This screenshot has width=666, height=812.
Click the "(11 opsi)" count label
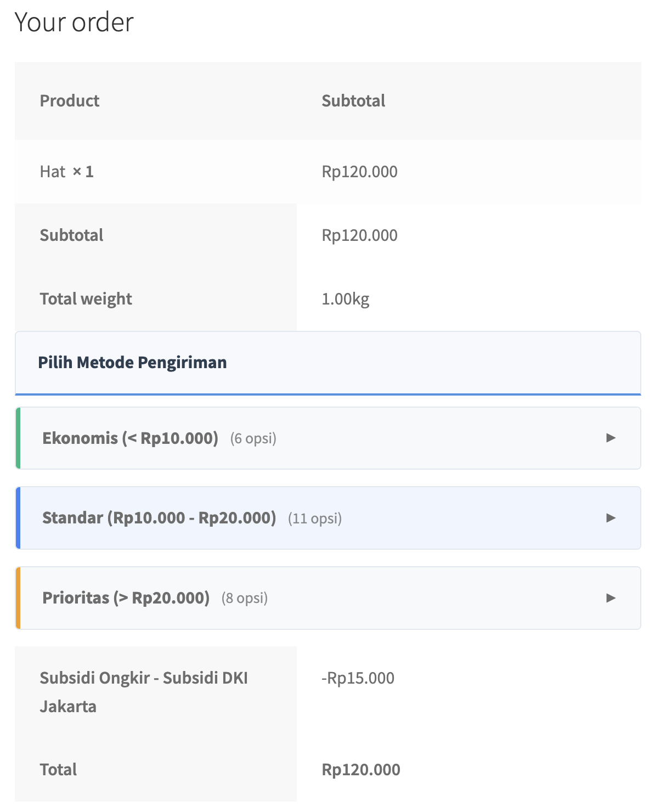315,518
